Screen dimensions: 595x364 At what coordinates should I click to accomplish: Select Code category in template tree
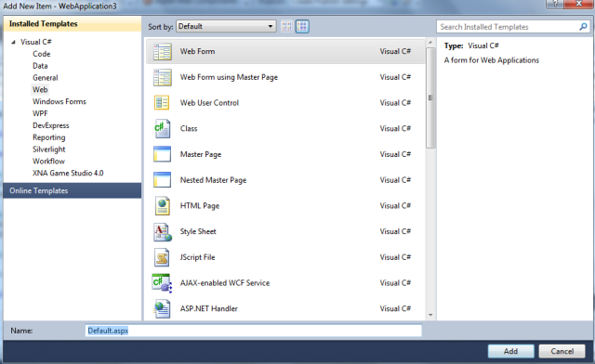(41, 54)
